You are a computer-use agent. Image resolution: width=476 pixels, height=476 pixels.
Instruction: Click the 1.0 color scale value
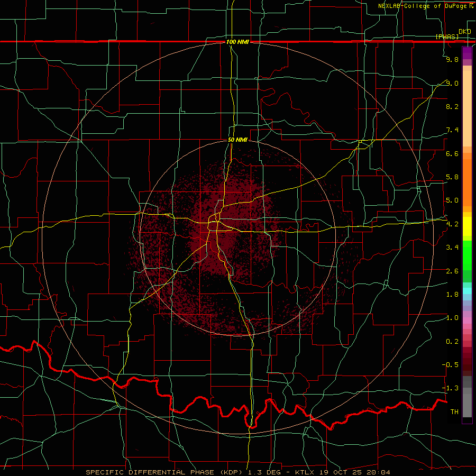coord(452,318)
